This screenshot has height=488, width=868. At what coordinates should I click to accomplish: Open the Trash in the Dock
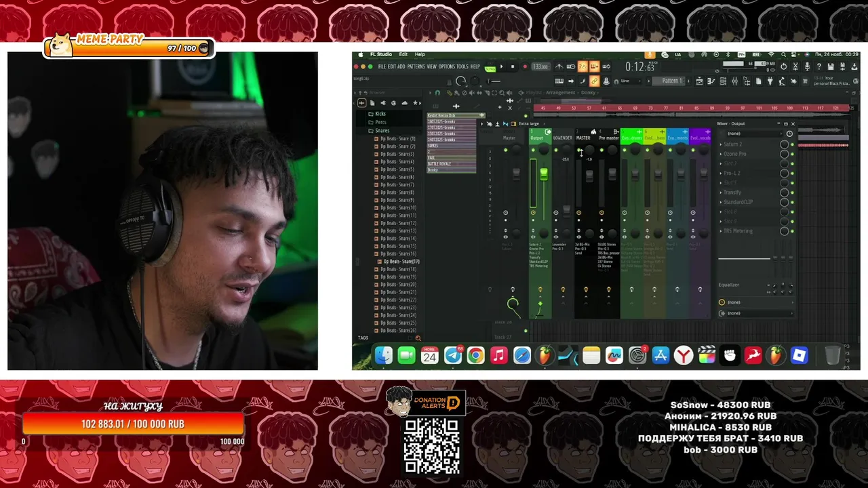pos(833,355)
